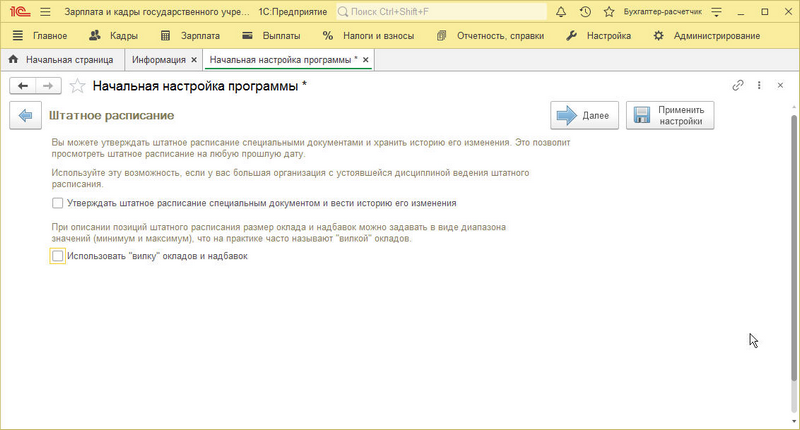This screenshot has width=800, height=430.
Task: Click the notifications bell icon
Action: coord(558,12)
